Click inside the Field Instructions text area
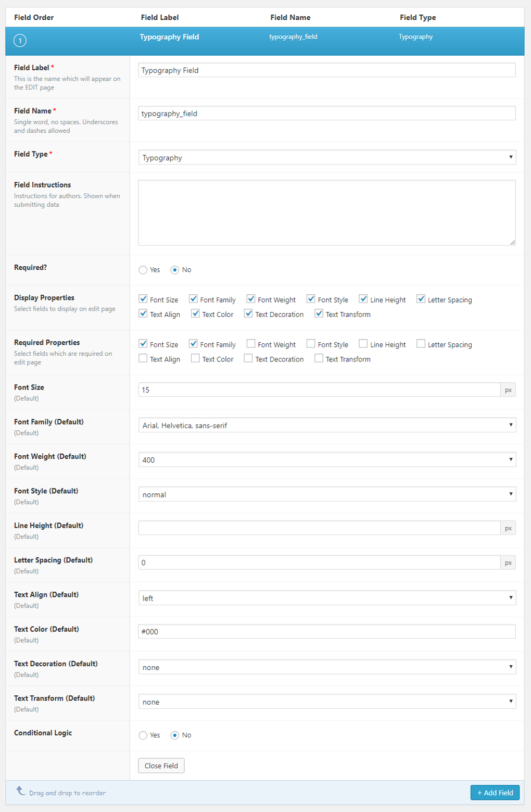Viewport: 531px width, 812px height. [326, 211]
